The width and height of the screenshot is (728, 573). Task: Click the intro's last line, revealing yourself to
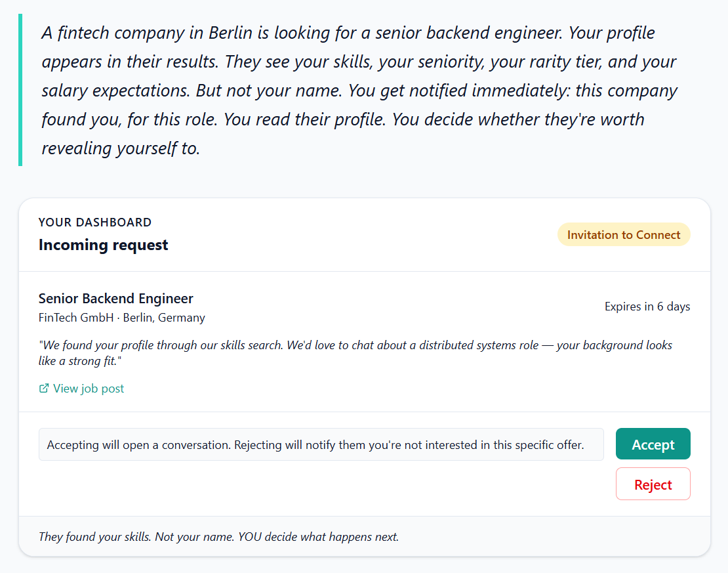(120, 148)
